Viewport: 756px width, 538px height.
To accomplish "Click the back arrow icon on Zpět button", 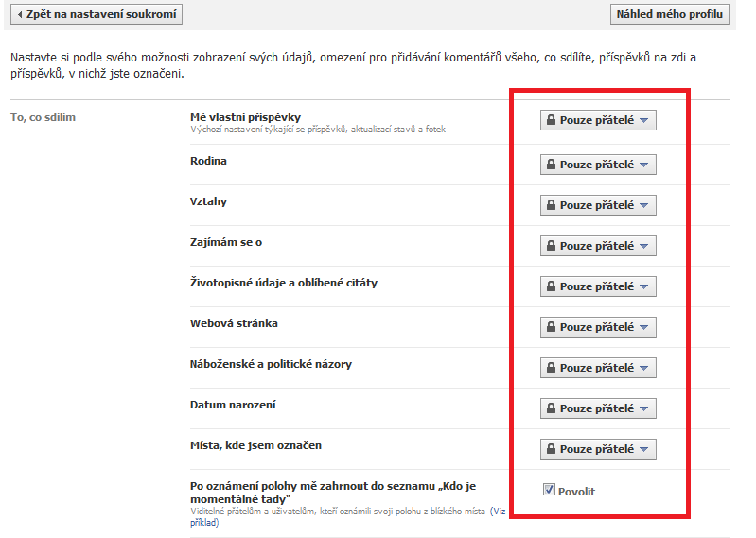I will point(20,14).
